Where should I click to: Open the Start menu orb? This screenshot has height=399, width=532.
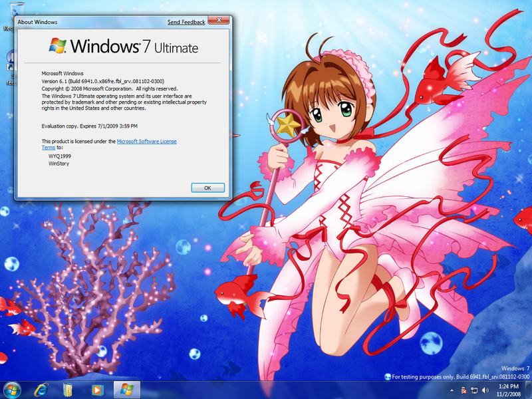point(12,390)
